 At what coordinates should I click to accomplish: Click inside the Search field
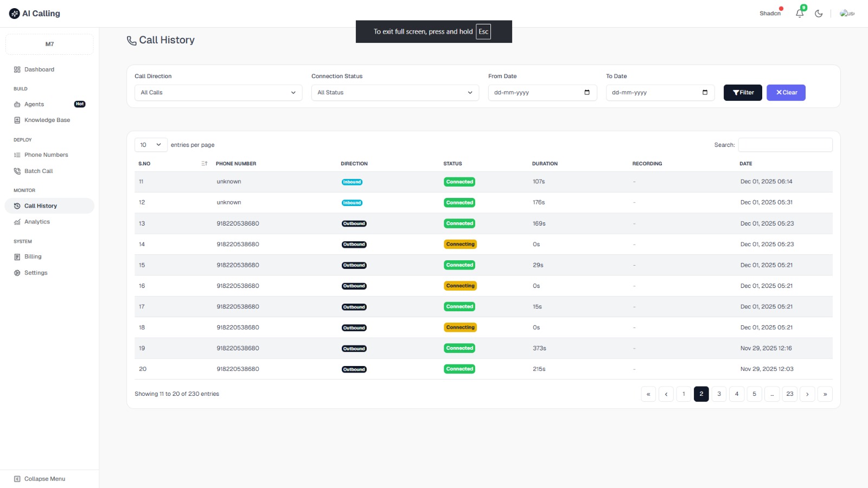point(785,145)
